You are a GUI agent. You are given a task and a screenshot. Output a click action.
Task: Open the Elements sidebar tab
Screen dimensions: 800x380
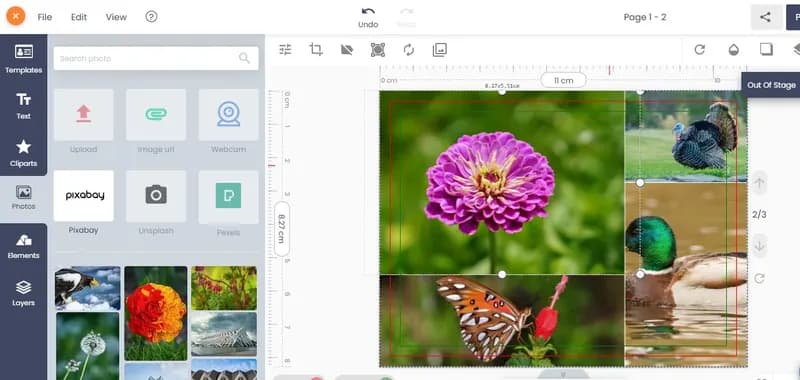[x=23, y=247]
